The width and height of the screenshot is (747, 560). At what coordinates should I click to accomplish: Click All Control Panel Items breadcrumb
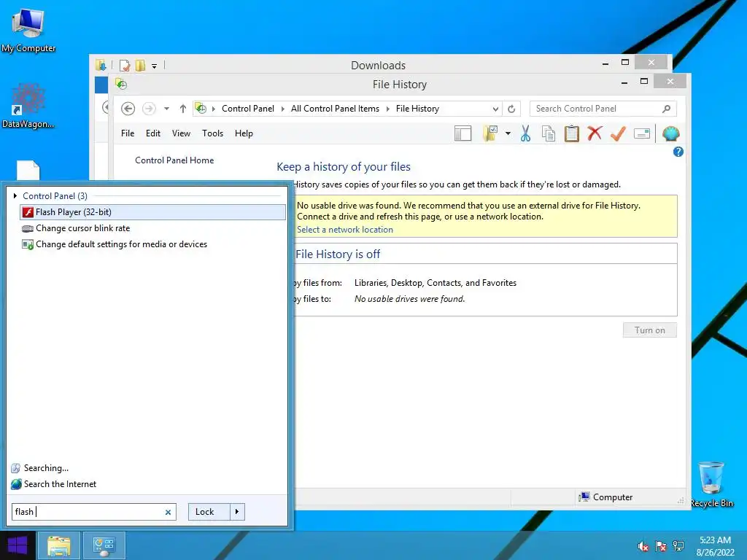[x=335, y=109]
